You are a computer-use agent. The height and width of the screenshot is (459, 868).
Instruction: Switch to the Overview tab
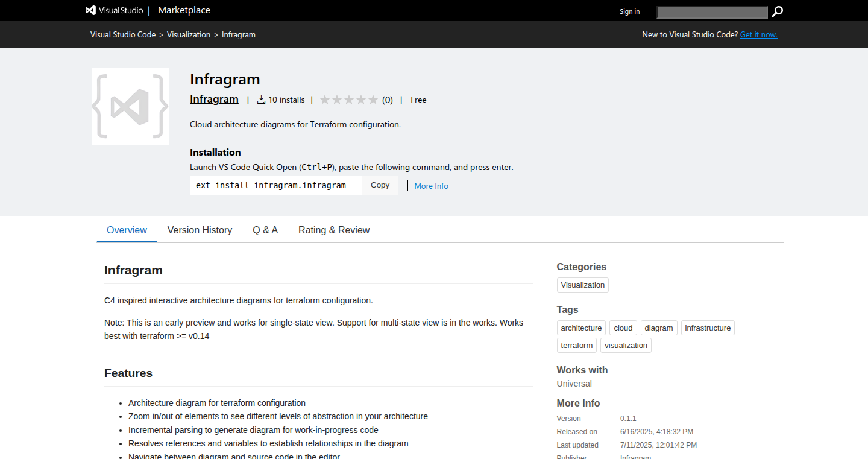point(127,230)
